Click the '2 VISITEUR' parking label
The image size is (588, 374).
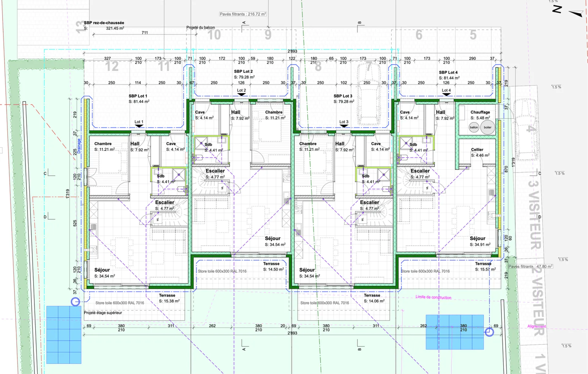(x=538, y=301)
